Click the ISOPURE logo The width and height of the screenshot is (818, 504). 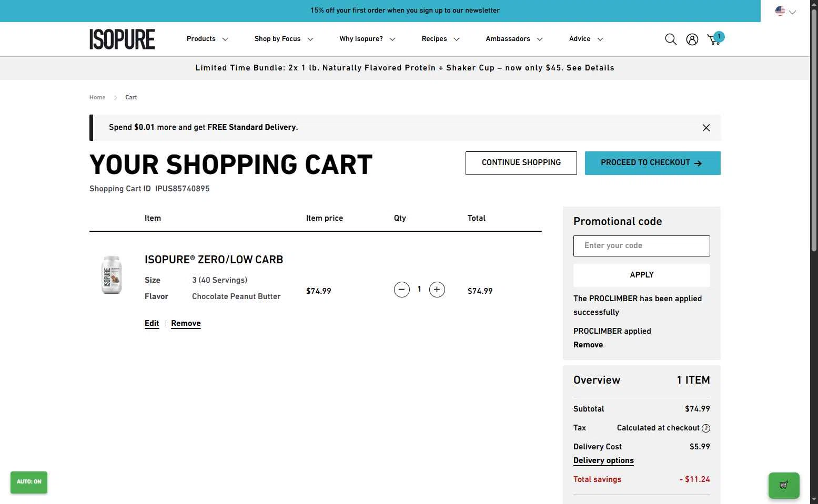tap(122, 39)
